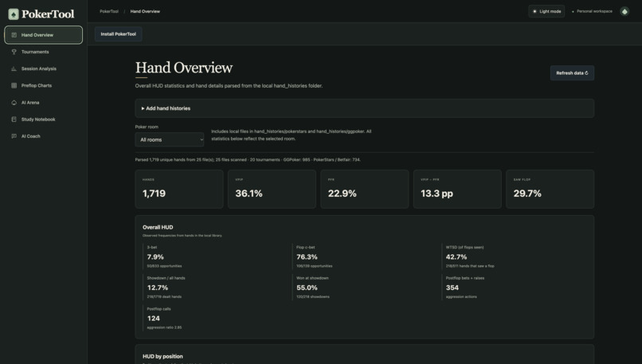Click the sun icon in Light mode button
Screen dimensions: 642x364
(534, 11)
